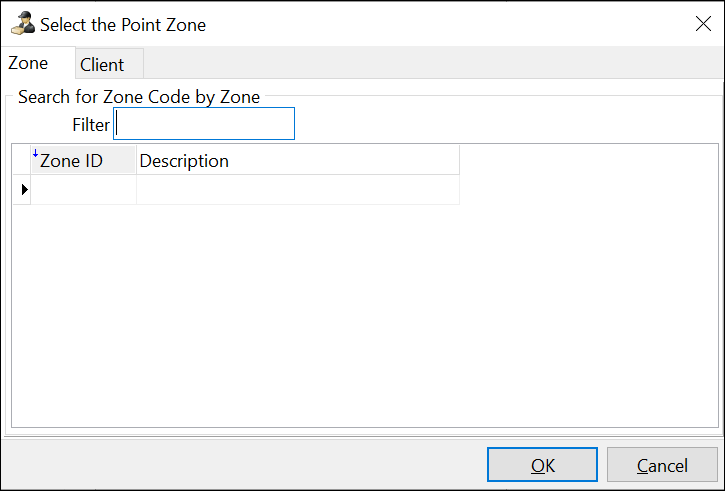Select the empty Zone ID cell in first row
The image size is (725, 491).
pos(84,189)
